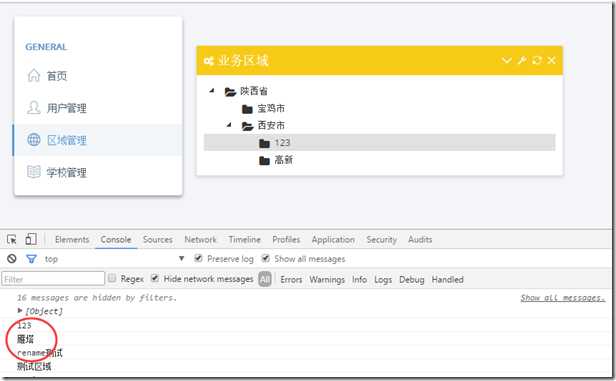Click the globe icon for 区域管理
Image resolution: width=616 pixels, height=381 pixels.
34,140
